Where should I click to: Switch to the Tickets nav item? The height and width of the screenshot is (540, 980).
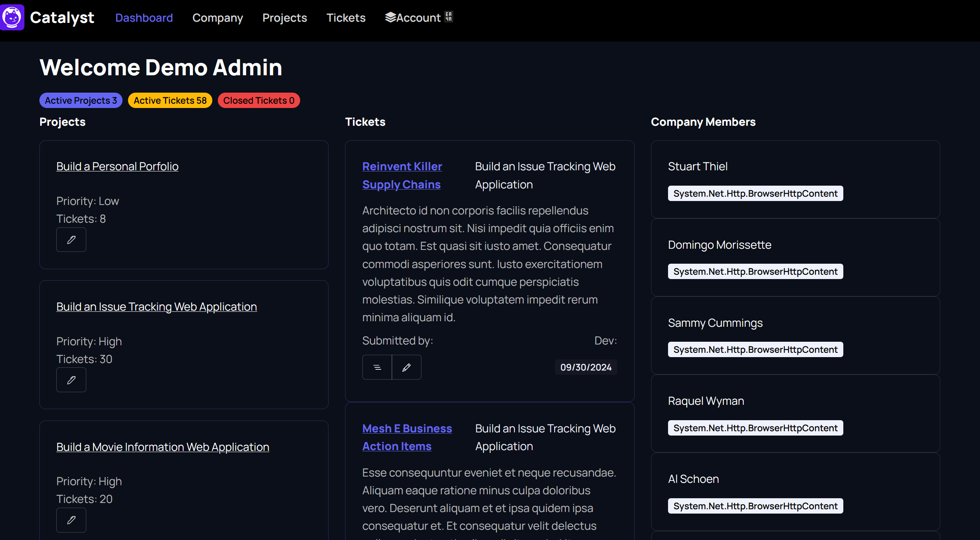point(346,18)
